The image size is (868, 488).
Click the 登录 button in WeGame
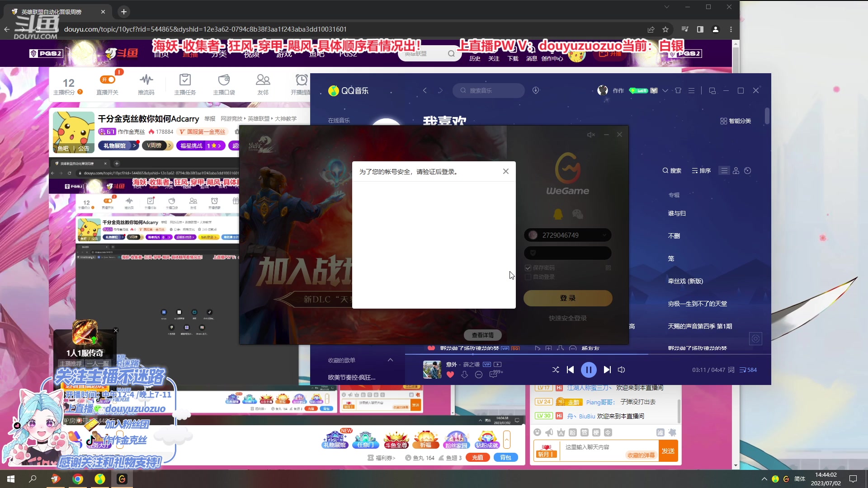coord(568,298)
